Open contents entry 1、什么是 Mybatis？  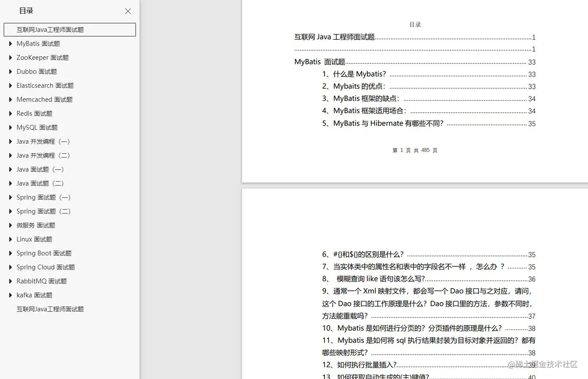(x=429, y=74)
